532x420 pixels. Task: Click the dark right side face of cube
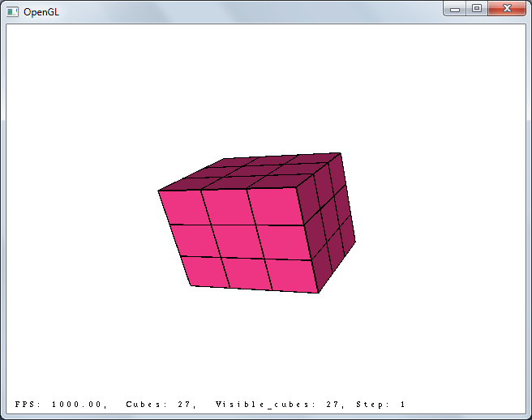coord(326,222)
